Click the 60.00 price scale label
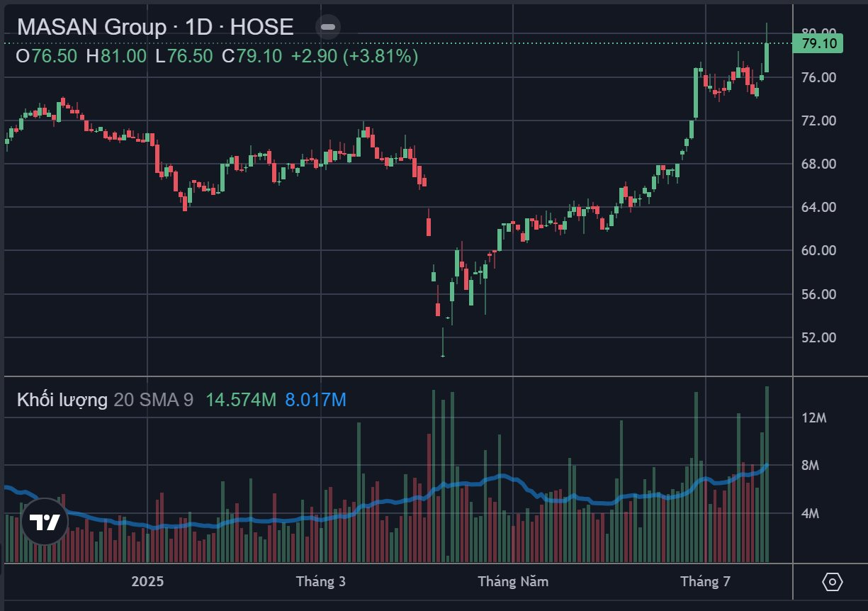868x611 pixels. click(x=819, y=250)
